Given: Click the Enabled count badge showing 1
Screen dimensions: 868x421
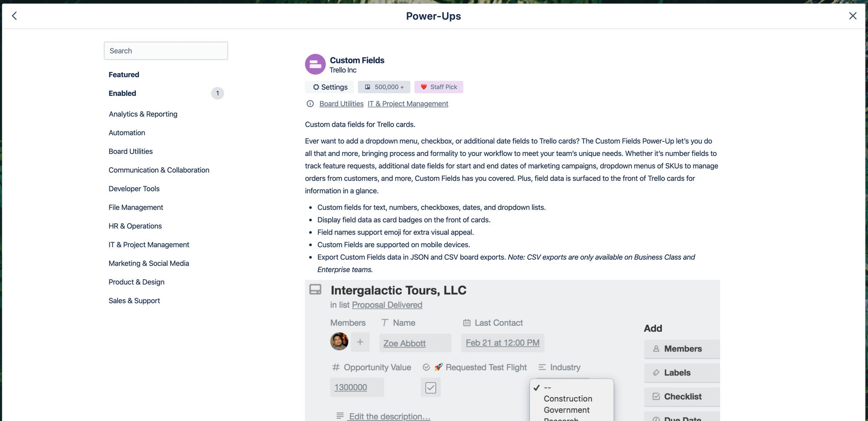Looking at the screenshot, I should pos(217,93).
